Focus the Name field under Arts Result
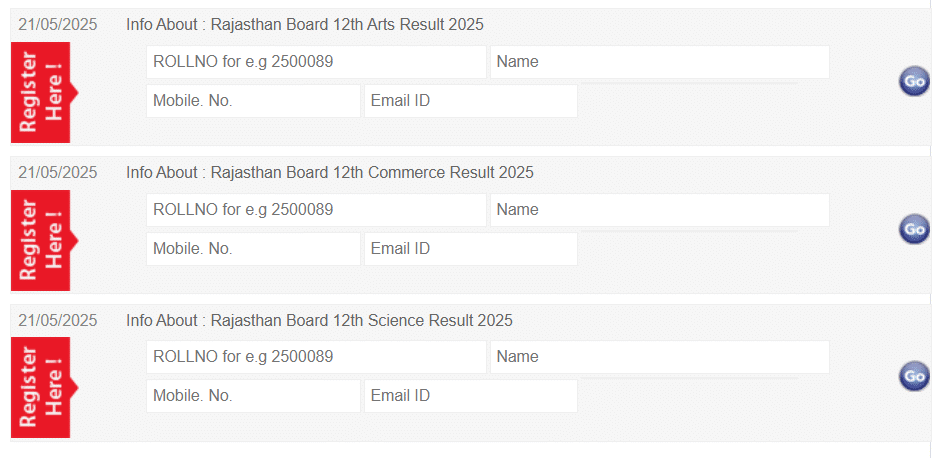 [x=660, y=62]
